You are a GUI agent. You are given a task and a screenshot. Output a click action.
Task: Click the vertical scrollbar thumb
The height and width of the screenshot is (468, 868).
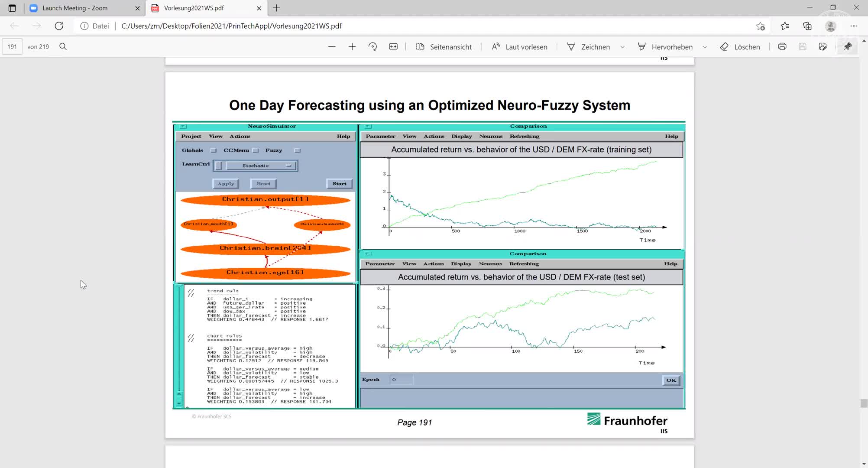tap(864, 403)
